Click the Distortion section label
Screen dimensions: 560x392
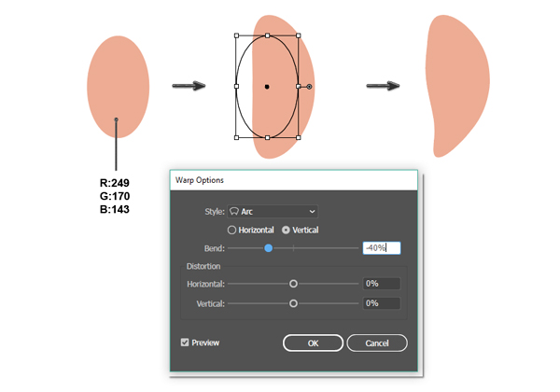tap(203, 266)
